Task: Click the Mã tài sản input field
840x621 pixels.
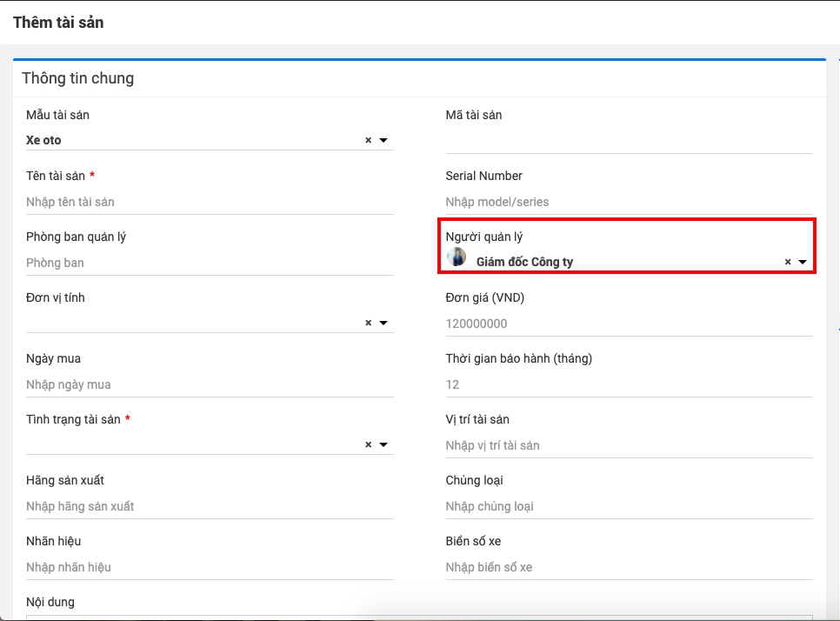Action: (628, 141)
